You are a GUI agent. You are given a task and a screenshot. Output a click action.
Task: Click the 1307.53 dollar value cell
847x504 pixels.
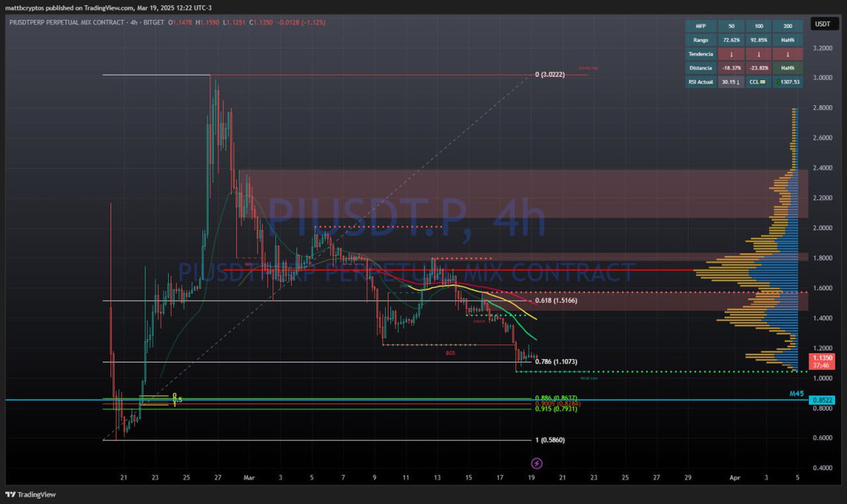(x=789, y=82)
